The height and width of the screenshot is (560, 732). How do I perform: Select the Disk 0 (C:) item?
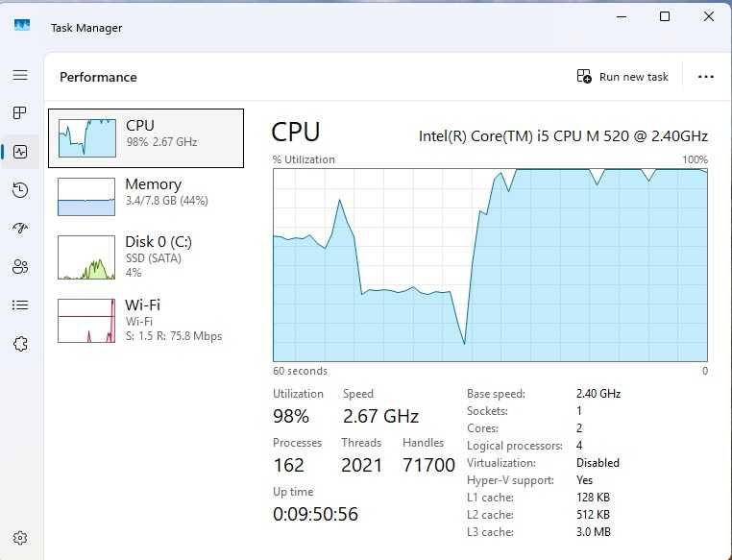(146, 256)
